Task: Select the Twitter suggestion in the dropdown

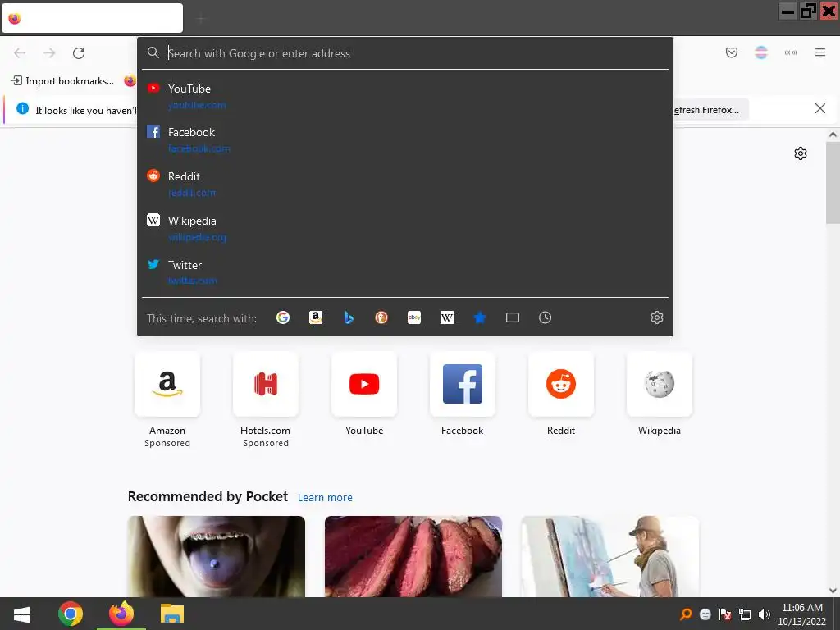Action: point(405,272)
